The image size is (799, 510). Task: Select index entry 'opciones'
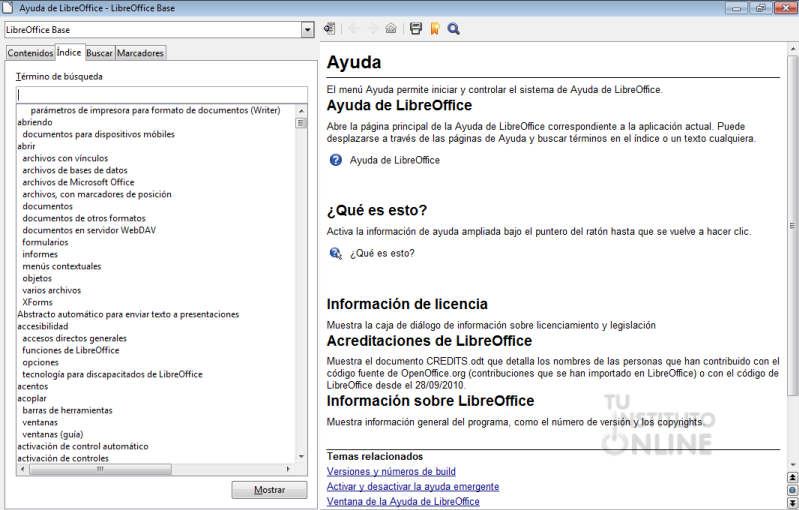pos(40,362)
